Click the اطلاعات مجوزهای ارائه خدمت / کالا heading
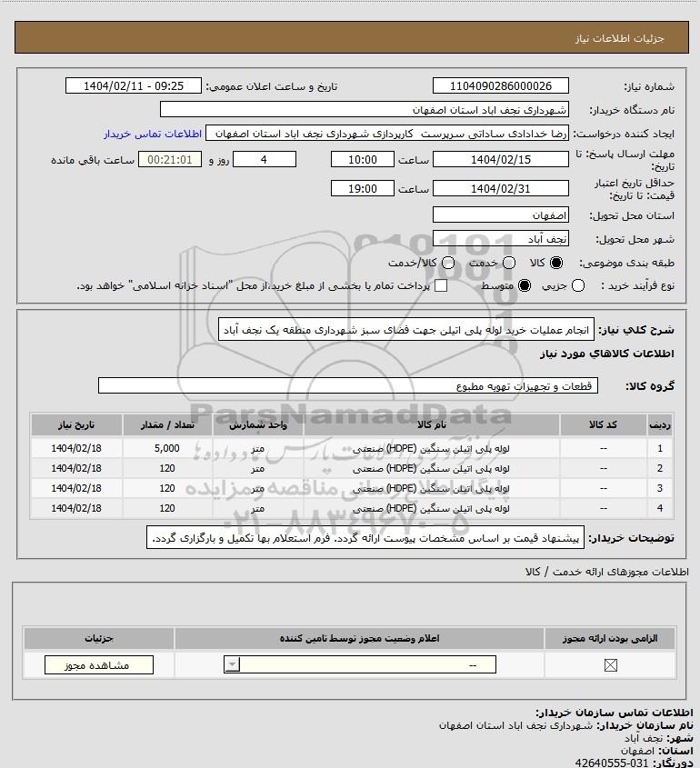700x768 pixels. 607,572
